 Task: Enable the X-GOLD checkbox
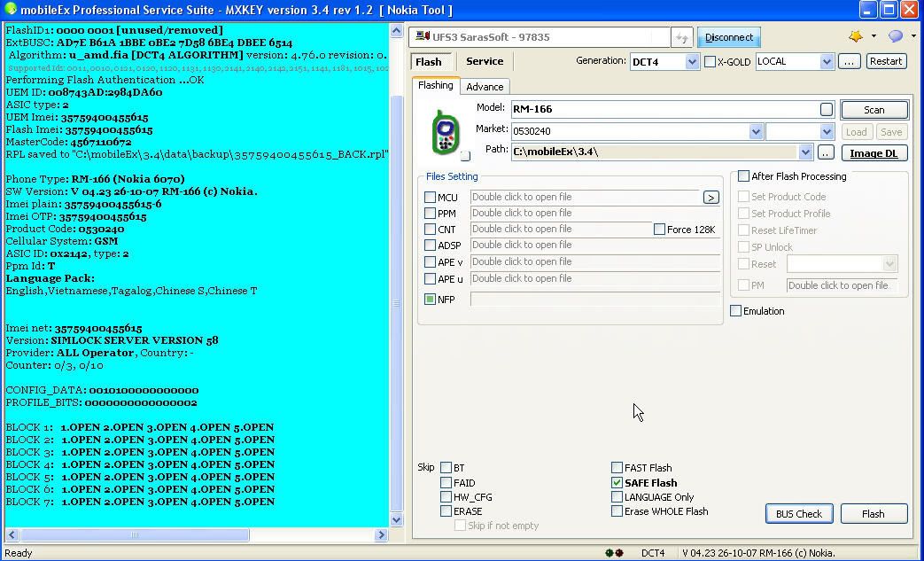coord(710,61)
